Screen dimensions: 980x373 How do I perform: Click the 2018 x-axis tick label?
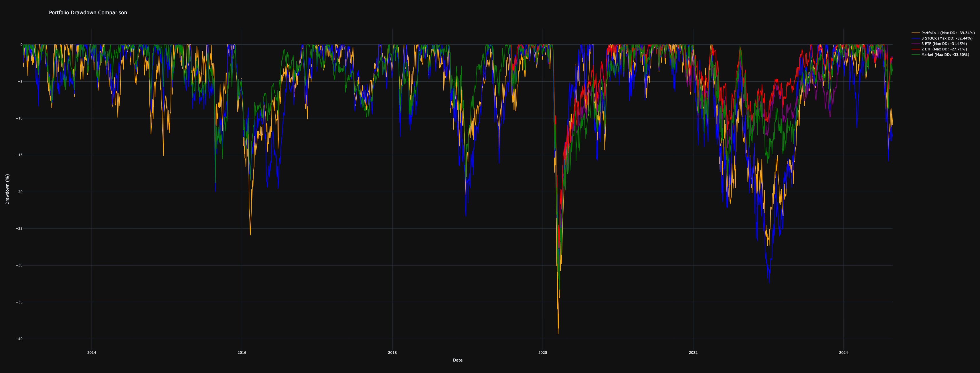click(x=392, y=352)
